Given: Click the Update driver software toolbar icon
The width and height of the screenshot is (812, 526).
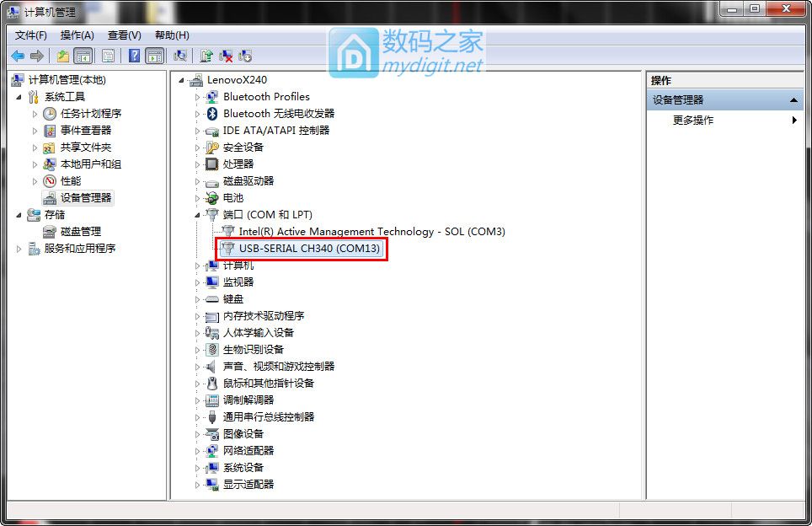Looking at the screenshot, I should 206,56.
